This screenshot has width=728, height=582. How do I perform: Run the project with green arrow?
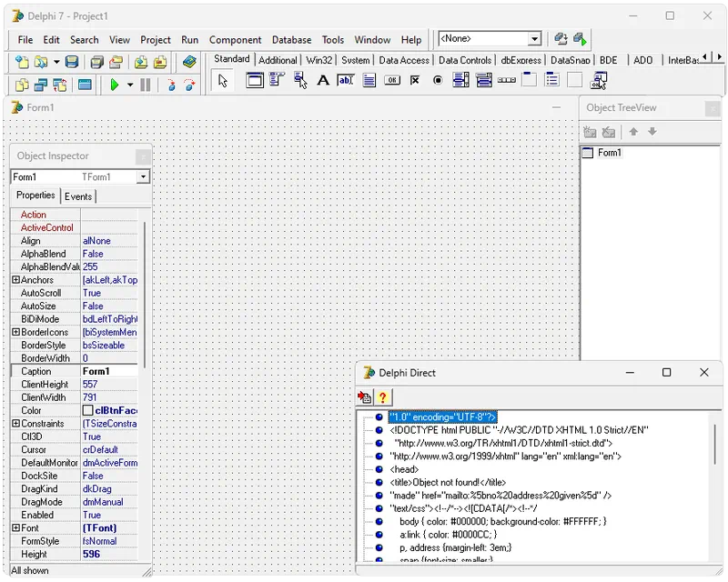(115, 85)
